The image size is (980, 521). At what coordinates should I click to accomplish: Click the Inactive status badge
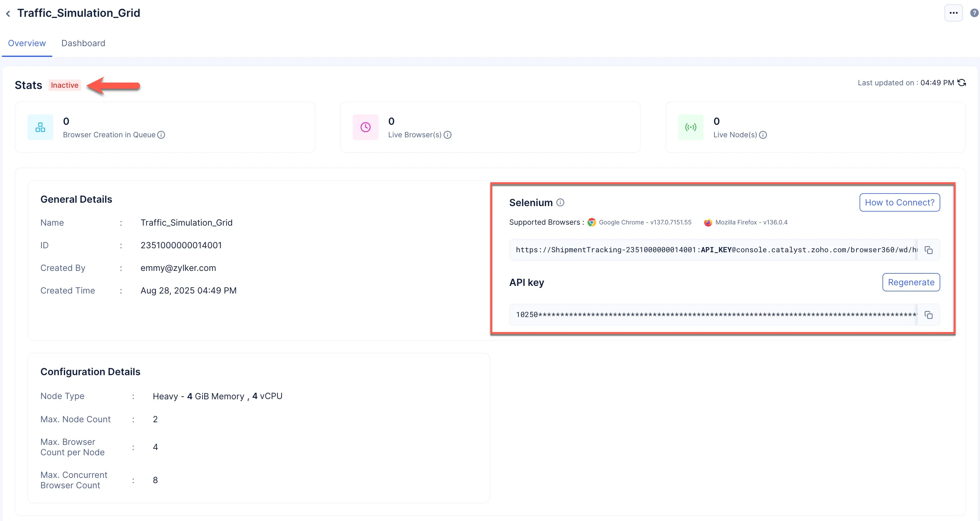tap(65, 85)
